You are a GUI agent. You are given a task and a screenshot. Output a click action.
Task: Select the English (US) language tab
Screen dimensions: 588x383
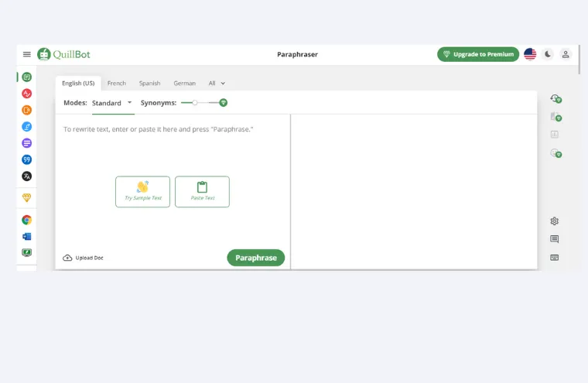point(78,84)
